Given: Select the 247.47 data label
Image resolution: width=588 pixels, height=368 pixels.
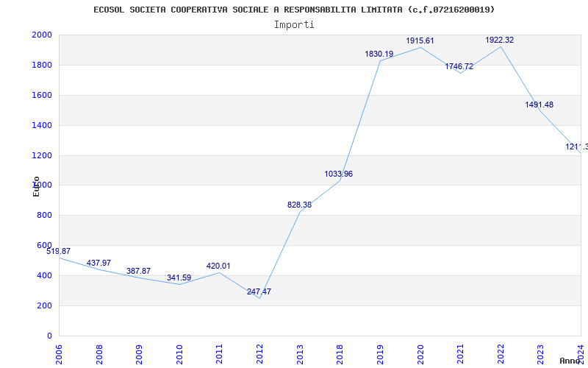Looking at the screenshot, I should click(259, 291).
